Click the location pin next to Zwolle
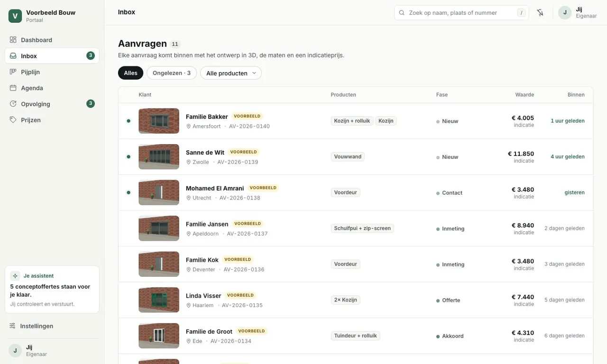 tap(188, 162)
